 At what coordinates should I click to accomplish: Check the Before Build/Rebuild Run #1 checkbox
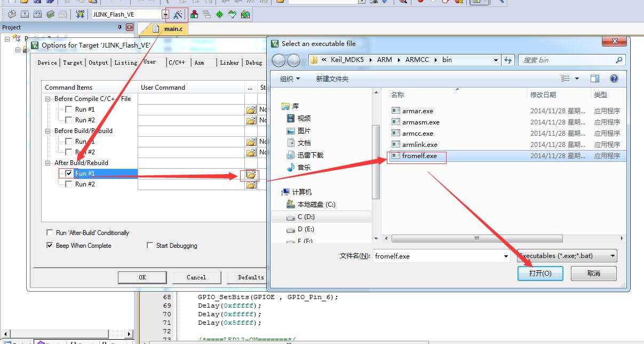point(68,142)
